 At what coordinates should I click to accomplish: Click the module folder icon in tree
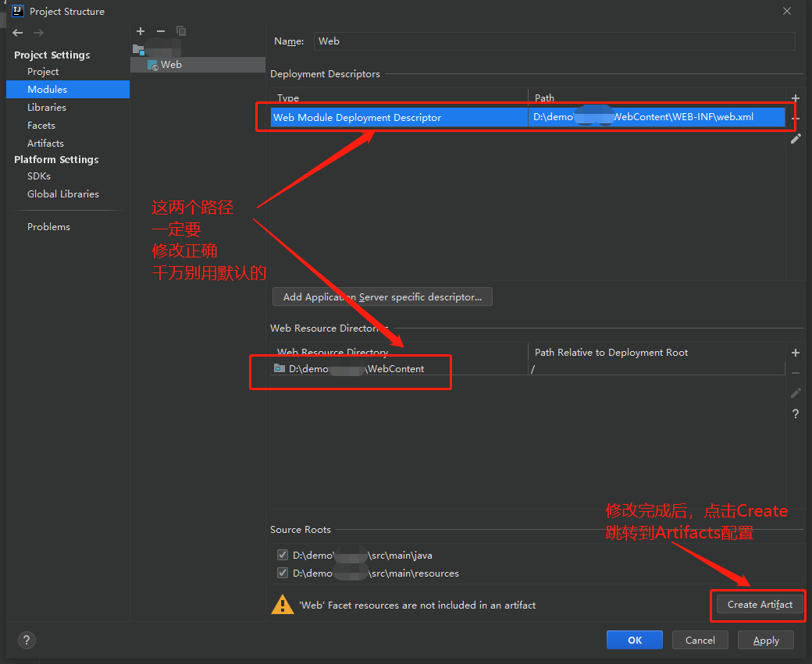point(138,50)
